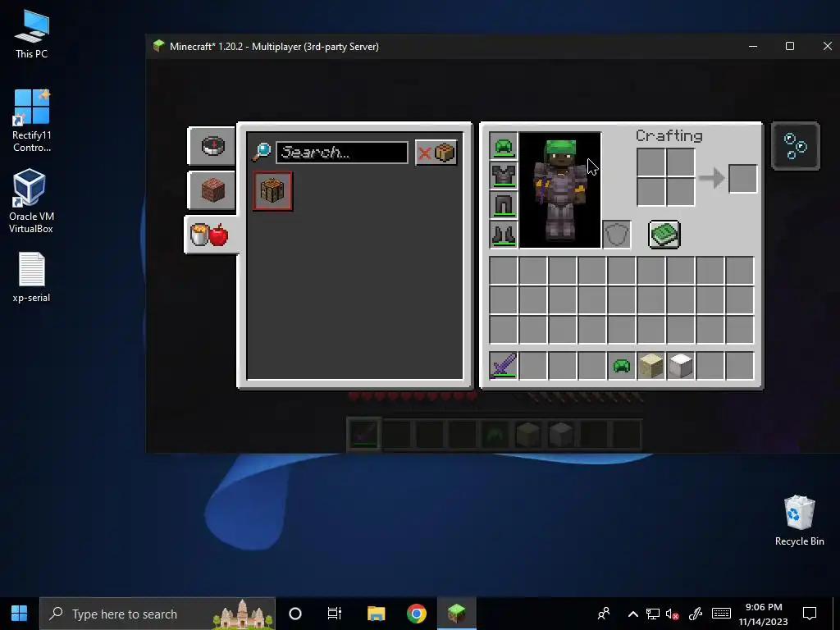Image resolution: width=840 pixels, height=630 pixels.
Task: Select the This PC desktop icon
Action: point(31,34)
